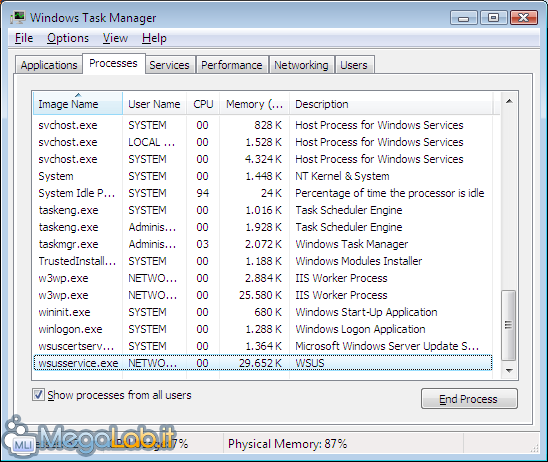Switch to the Users tab

pyautogui.click(x=354, y=65)
